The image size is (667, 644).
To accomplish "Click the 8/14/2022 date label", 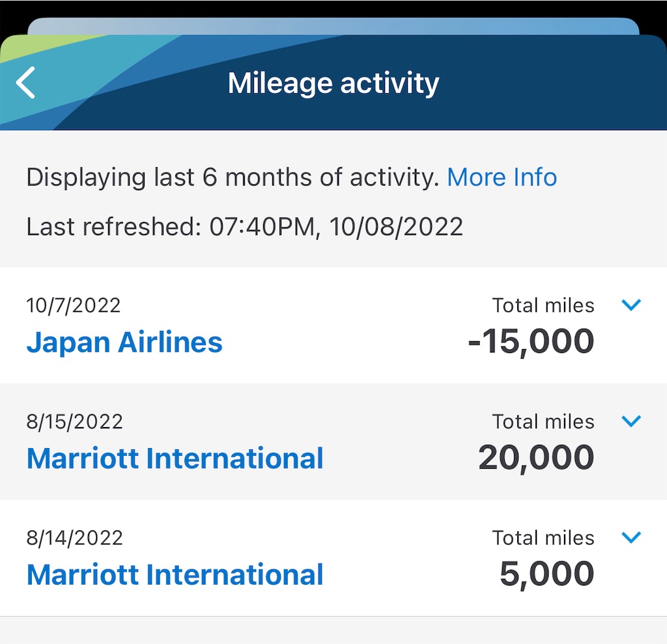I will pos(75,538).
